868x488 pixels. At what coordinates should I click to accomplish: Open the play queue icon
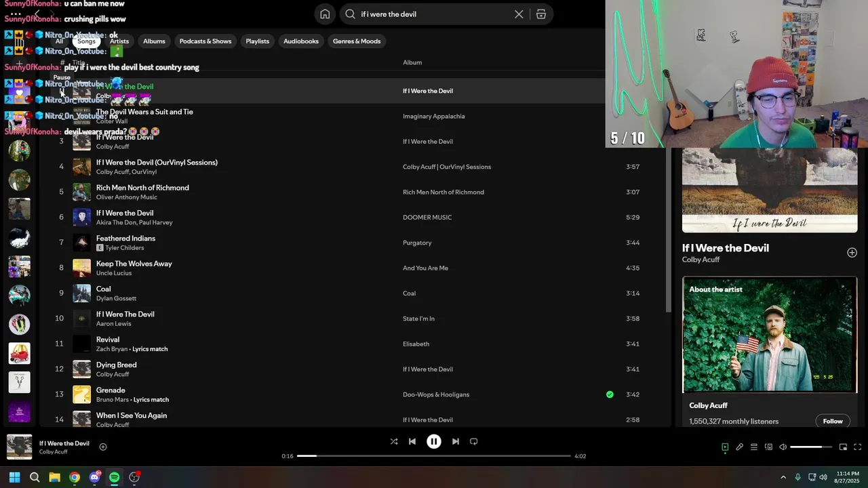point(754,447)
